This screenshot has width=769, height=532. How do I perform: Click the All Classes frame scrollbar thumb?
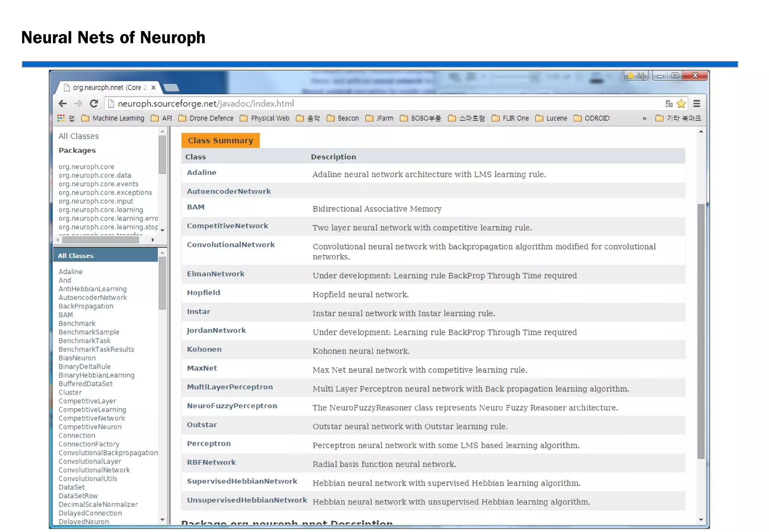(162, 283)
